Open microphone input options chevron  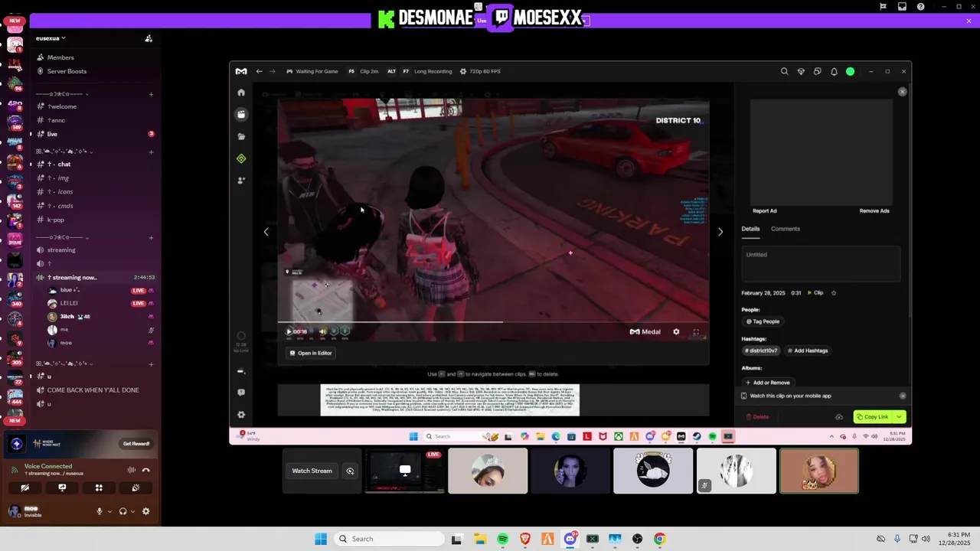pyautogui.click(x=109, y=511)
